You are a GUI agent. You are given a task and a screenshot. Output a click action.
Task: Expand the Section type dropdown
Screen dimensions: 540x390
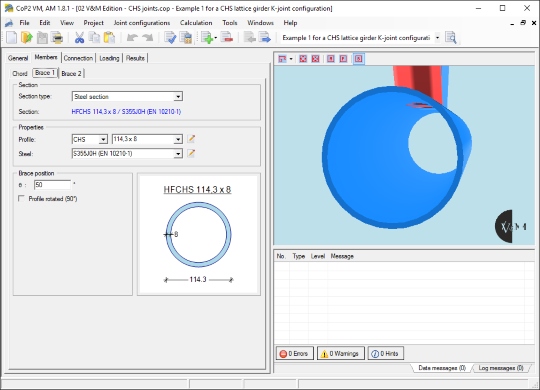pos(178,97)
